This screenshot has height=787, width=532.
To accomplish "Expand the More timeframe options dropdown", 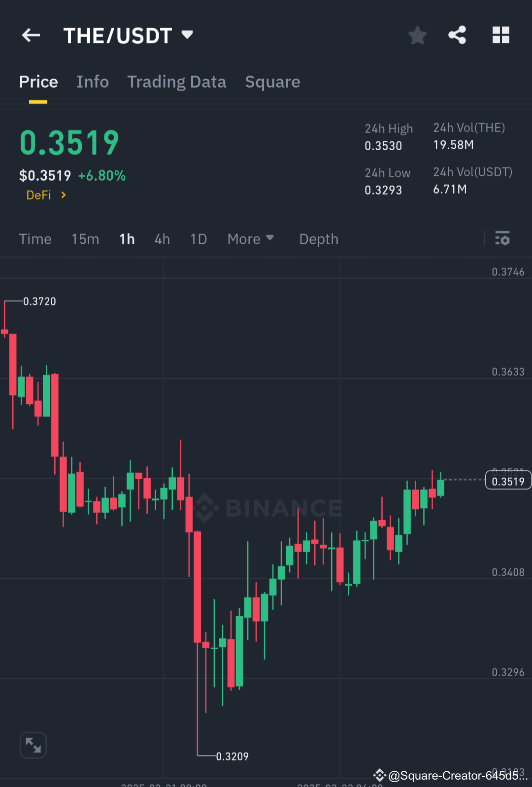I will pyautogui.click(x=251, y=239).
